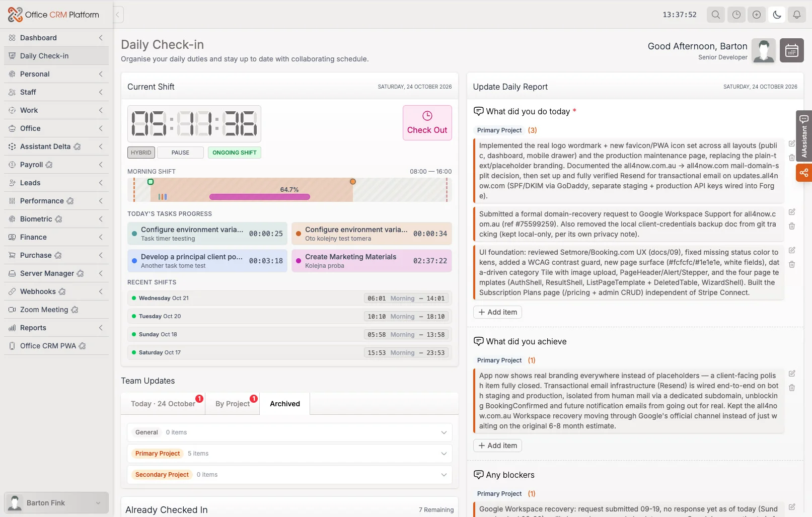Edit the 'Implemented the real logo' report item
Screen dimensions: 812x517
click(792, 143)
